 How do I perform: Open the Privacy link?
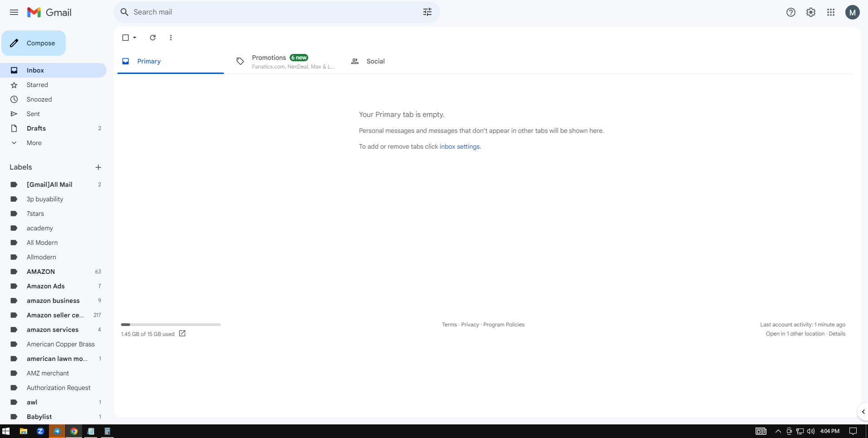pos(470,325)
